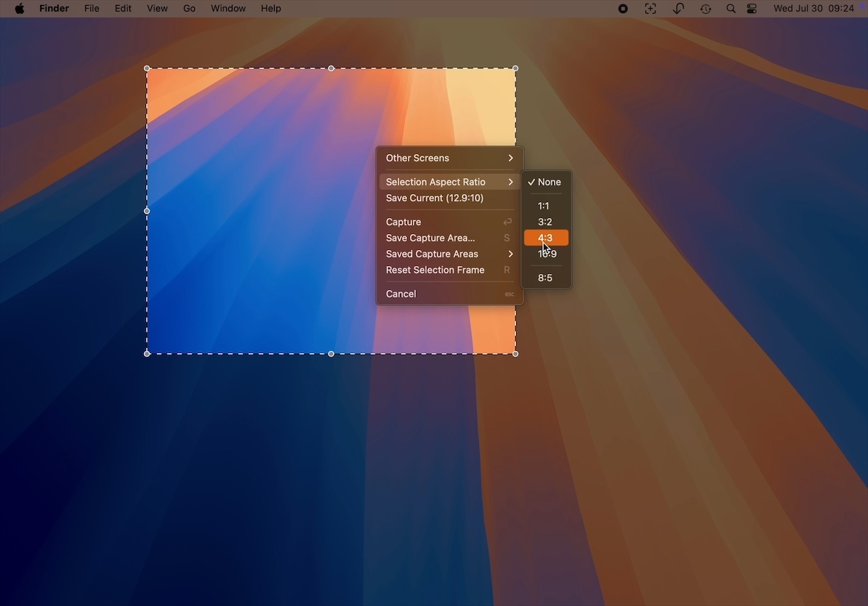This screenshot has height=606, width=868.
Task: Choose the 16:9 aspect ratio
Action: pos(547,254)
